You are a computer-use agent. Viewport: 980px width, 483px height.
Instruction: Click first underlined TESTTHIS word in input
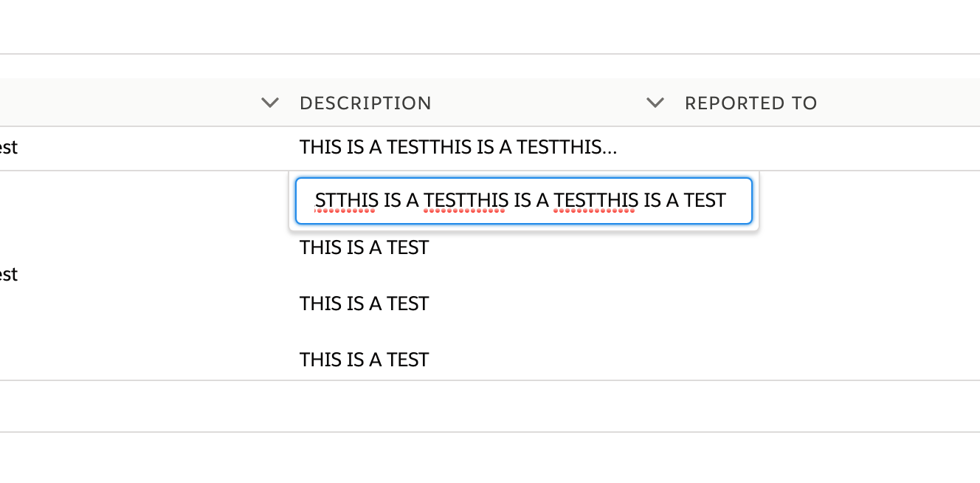pyautogui.click(x=465, y=200)
